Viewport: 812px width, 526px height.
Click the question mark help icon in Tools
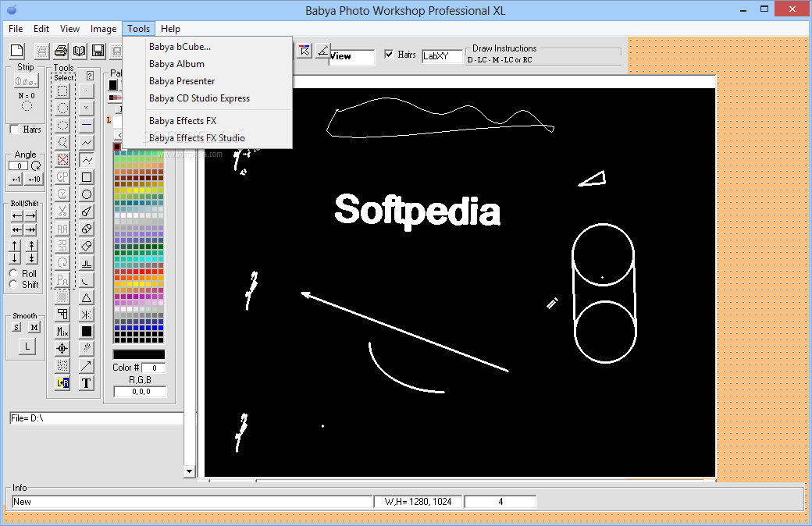(90, 76)
